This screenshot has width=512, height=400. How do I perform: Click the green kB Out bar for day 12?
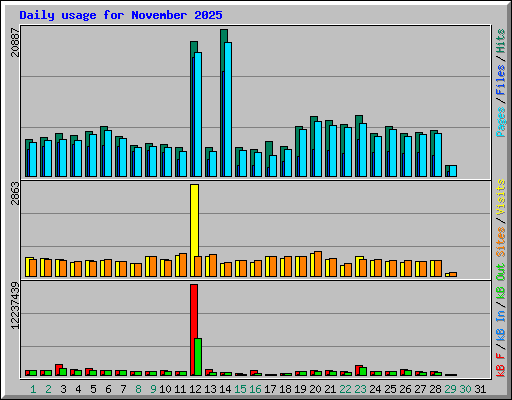198,357
